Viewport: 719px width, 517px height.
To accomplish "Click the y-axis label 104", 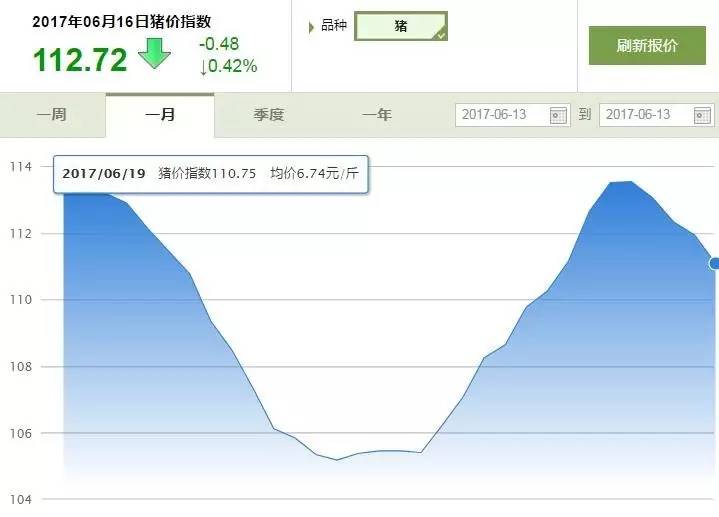I will point(21,500).
